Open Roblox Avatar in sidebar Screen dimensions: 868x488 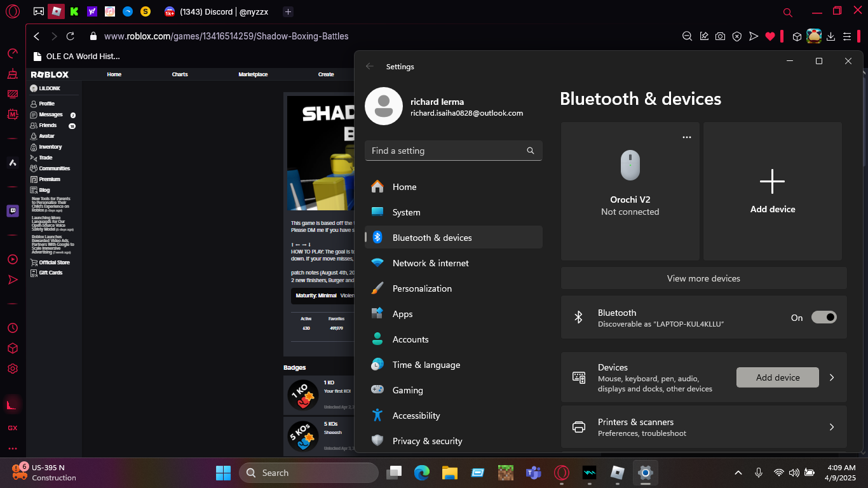[x=46, y=136]
